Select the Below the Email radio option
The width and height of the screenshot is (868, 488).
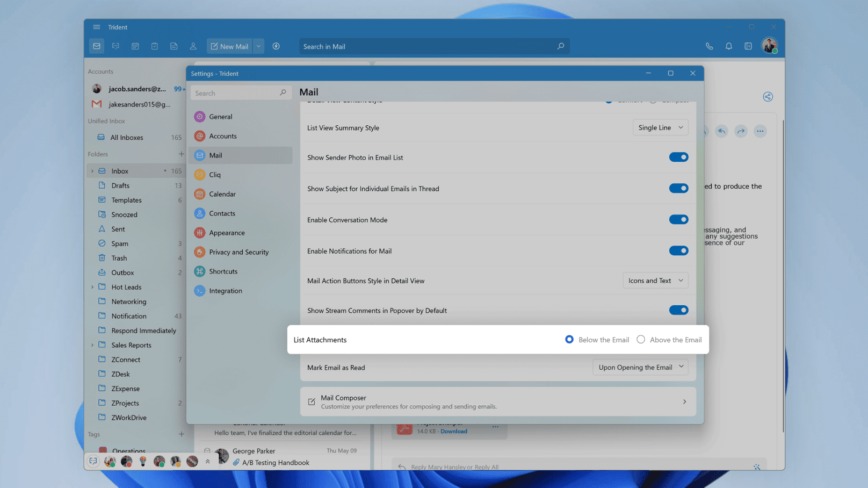569,340
